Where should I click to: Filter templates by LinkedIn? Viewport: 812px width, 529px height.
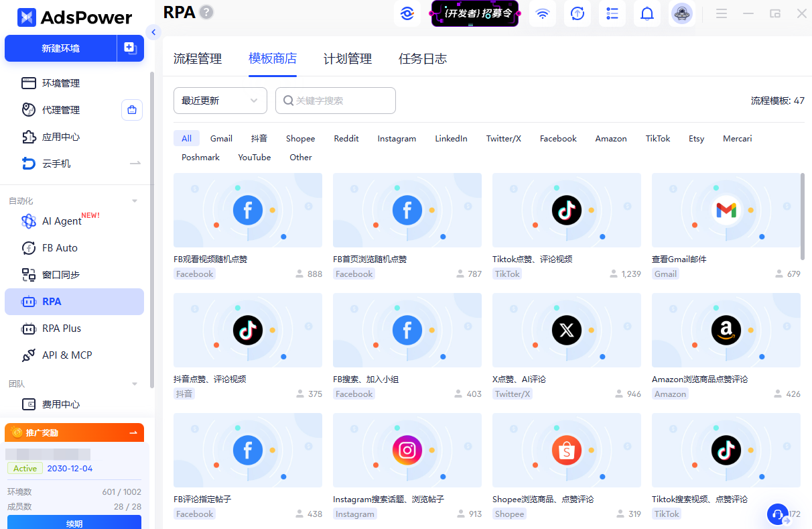[451, 138]
